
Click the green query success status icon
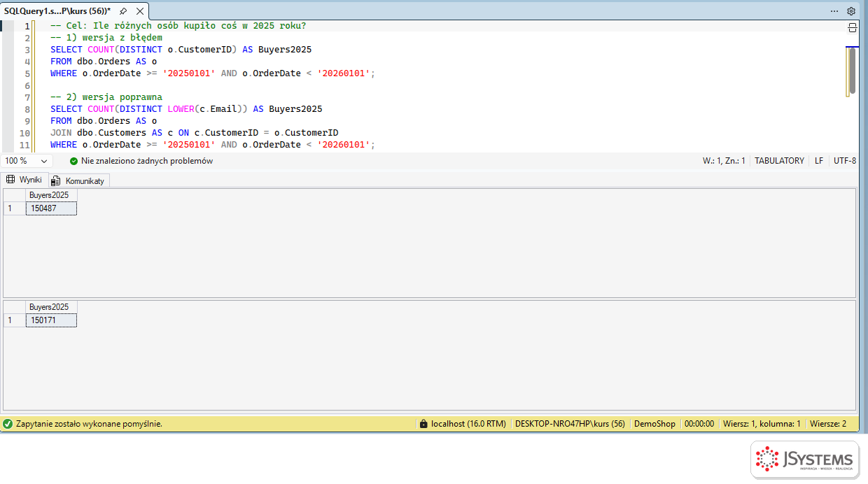click(8, 424)
